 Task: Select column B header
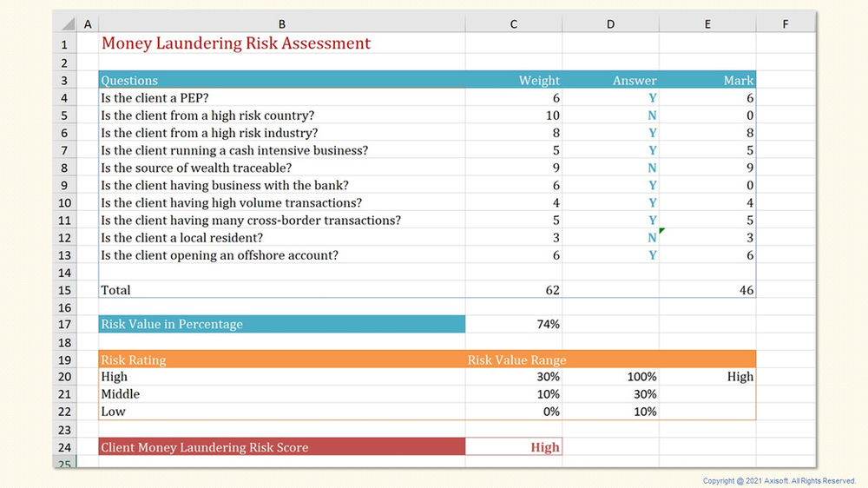tap(282, 24)
